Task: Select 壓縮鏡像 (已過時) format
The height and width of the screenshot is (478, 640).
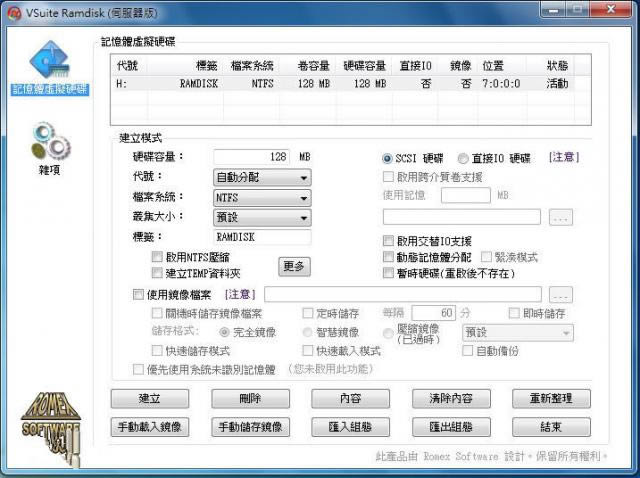Action: tap(388, 333)
